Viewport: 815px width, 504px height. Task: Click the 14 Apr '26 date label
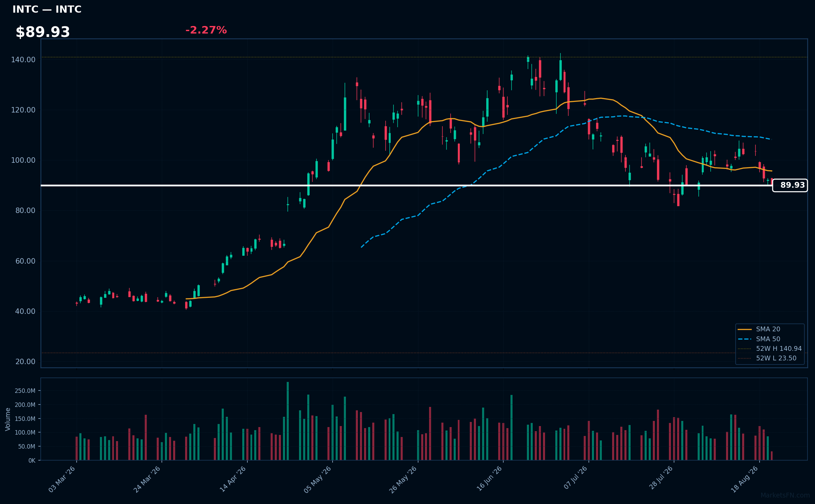[233, 479]
